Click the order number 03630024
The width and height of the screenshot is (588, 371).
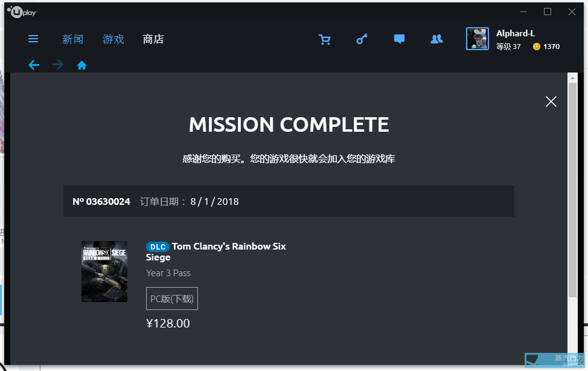click(101, 202)
